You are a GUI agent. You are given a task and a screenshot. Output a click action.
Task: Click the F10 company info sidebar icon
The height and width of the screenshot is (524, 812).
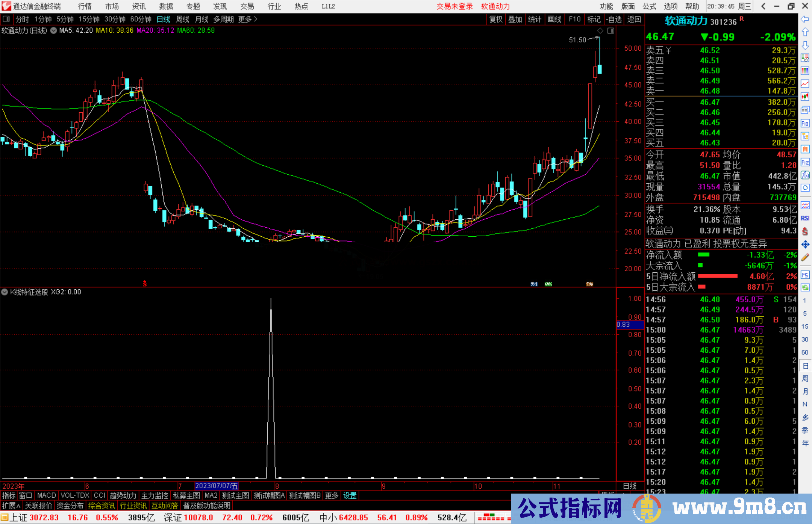coord(805,123)
